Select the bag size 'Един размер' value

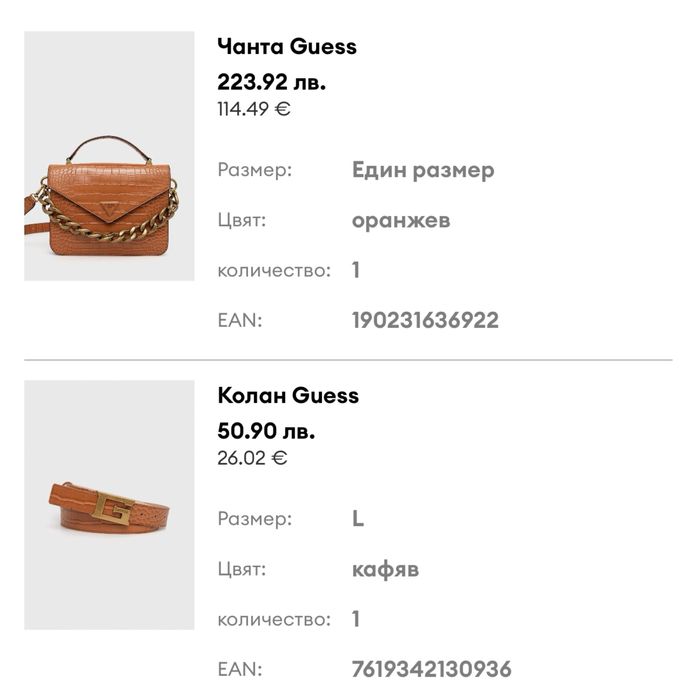click(x=423, y=170)
